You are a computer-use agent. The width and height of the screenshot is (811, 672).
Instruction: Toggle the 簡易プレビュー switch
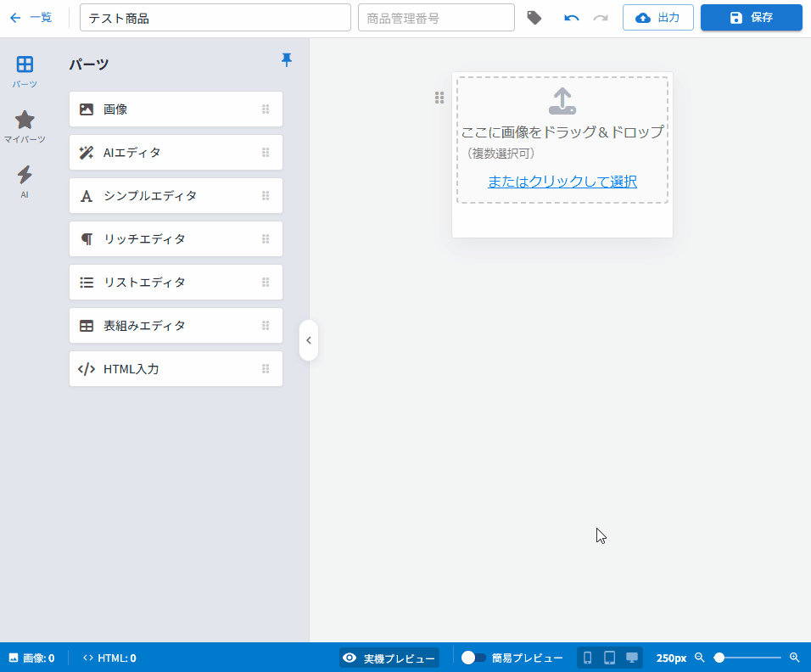[x=473, y=658]
